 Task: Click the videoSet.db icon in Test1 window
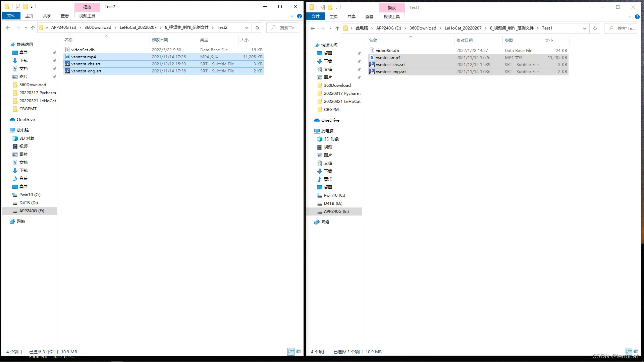(372, 51)
